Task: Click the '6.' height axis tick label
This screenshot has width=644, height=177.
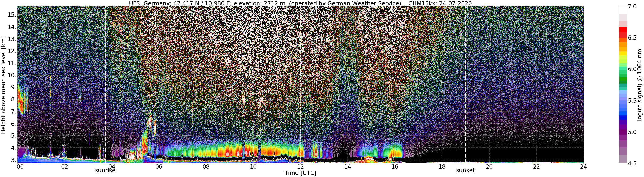Action: coord(14,124)
